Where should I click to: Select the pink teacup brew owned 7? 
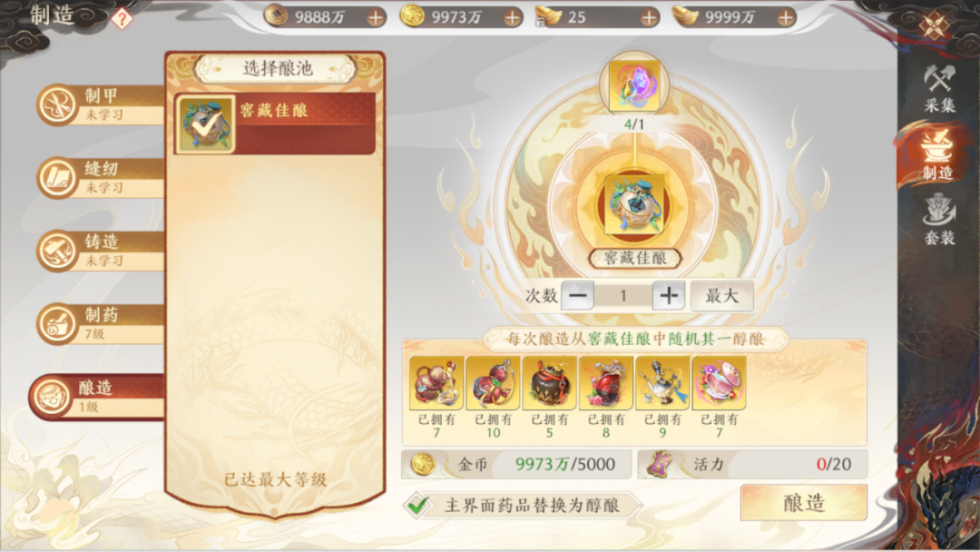pyautogui.click(x=719, y=383)
